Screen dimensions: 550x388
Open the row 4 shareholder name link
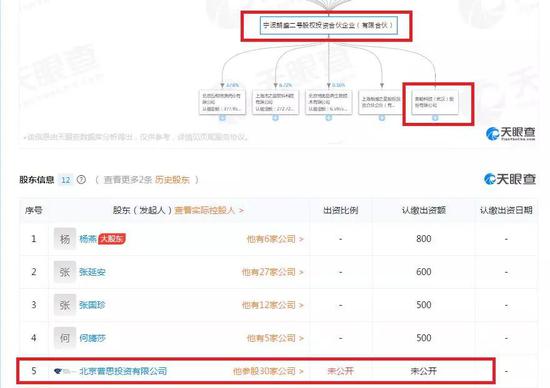pos(92,338)
